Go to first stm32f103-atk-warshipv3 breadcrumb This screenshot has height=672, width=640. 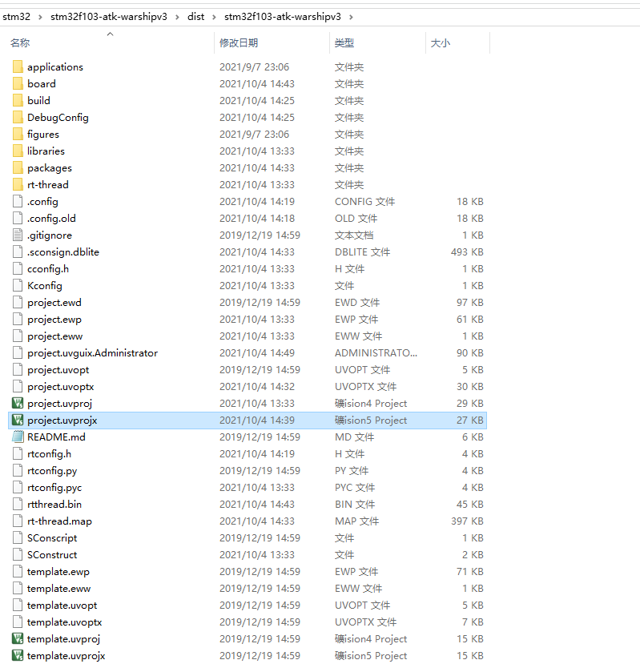click(x=109, y=17)
